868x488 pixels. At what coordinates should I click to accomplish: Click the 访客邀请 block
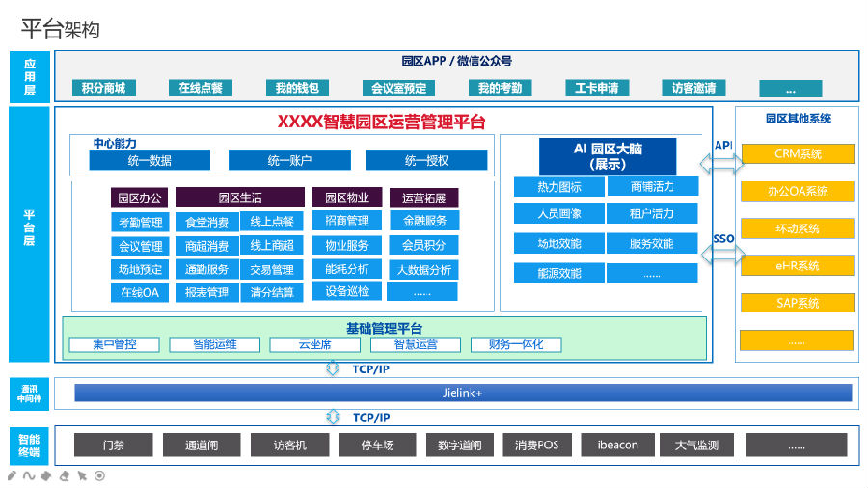click(x=694, y=89)
